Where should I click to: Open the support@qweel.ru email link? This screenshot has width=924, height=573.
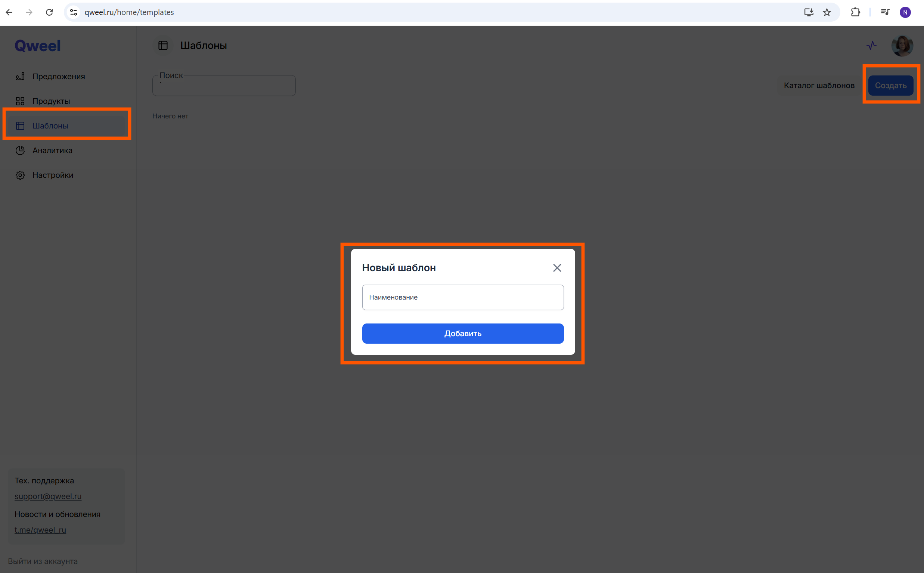pos(48,496)
